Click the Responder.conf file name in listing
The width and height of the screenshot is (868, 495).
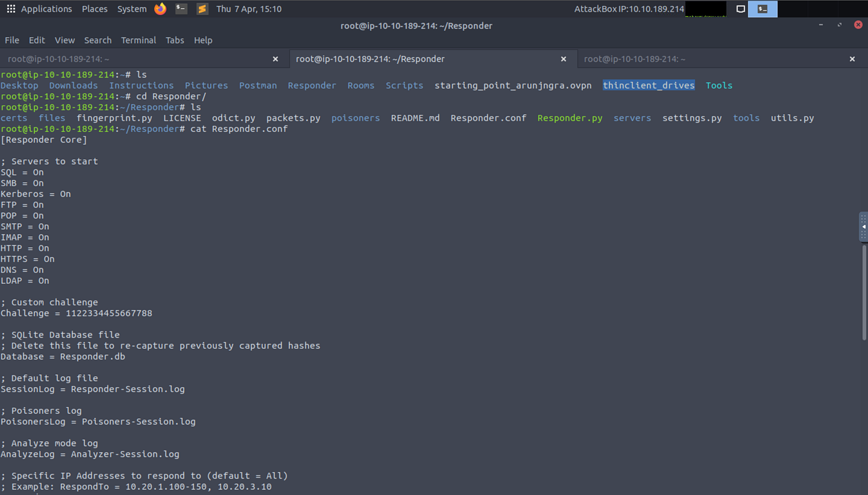tap(489, 118)
